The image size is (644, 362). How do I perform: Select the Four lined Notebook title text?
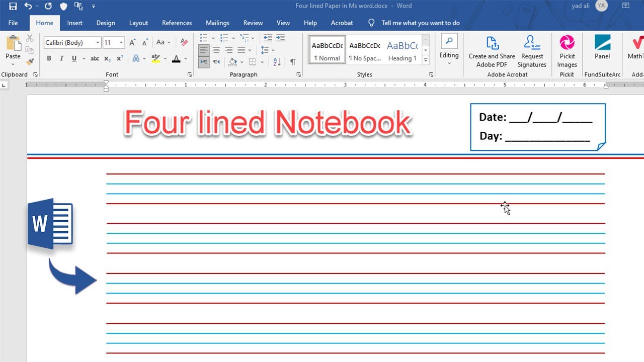coord(268,123)
